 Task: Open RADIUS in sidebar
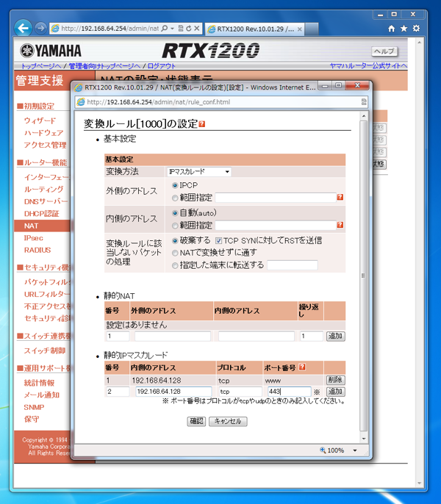[37, 250]
